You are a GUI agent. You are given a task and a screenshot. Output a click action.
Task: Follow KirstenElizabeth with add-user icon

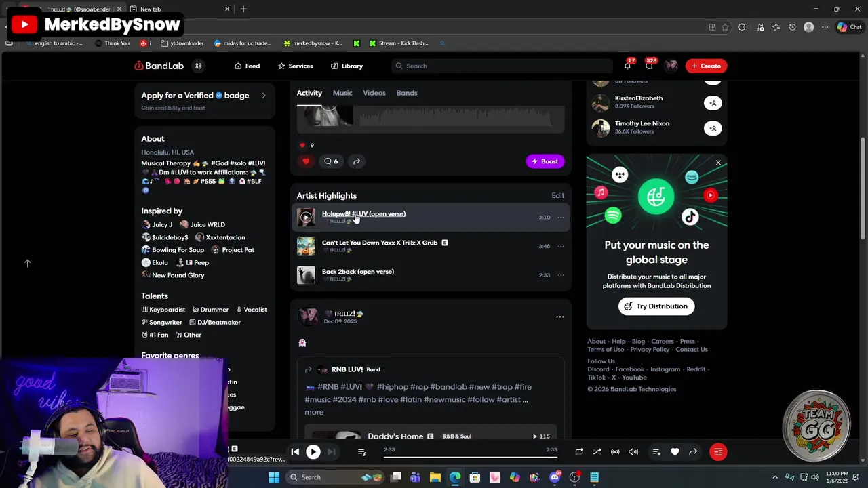click(x=713, y=103)
